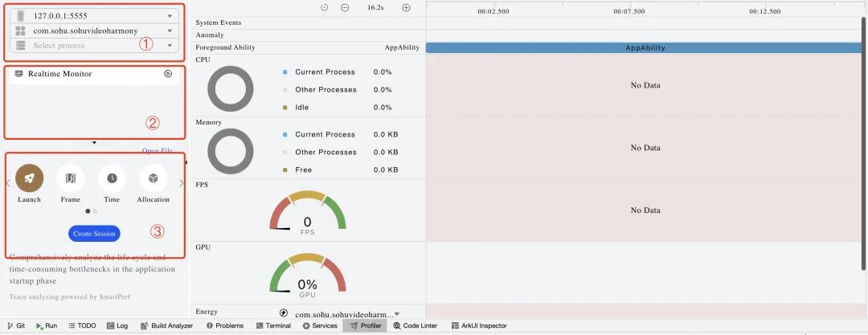Open the device dropdown showing 127.0.0.1:5555
868x335 pixels.
pyautogui.click(x=94, y=16)
